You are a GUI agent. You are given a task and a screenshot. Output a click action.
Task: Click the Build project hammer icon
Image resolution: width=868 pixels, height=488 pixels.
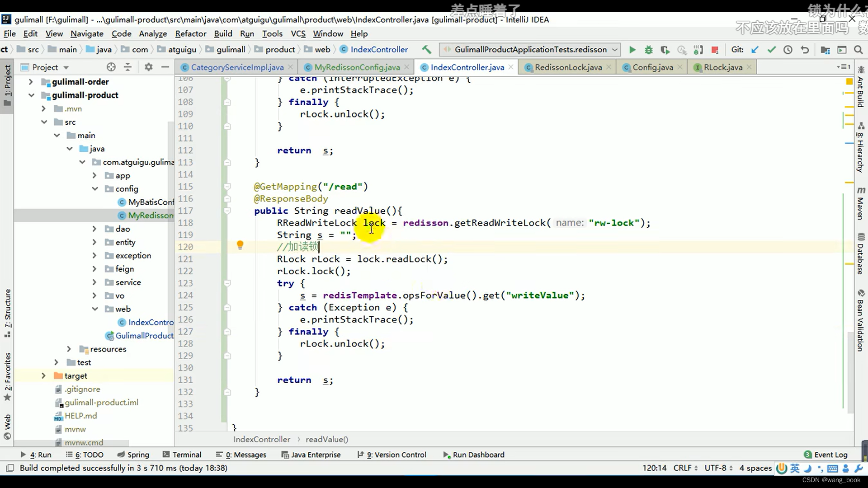(426, 49)
